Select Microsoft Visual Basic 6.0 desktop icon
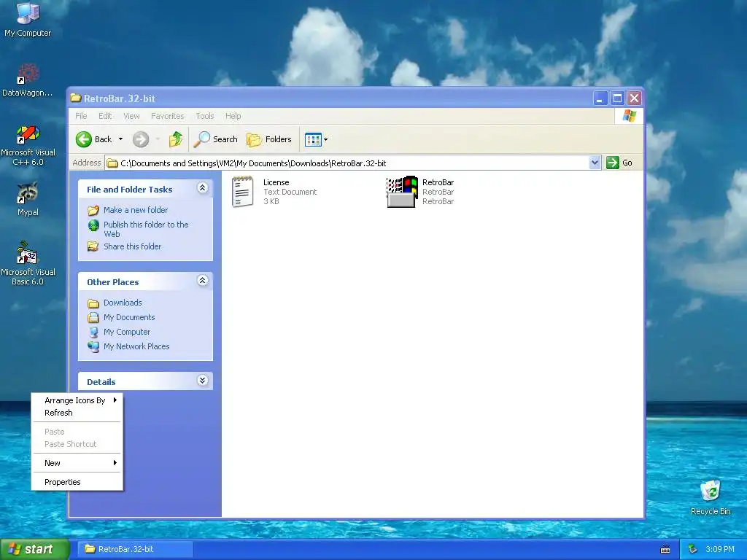747x560 pixels. (x=28, y=263)
